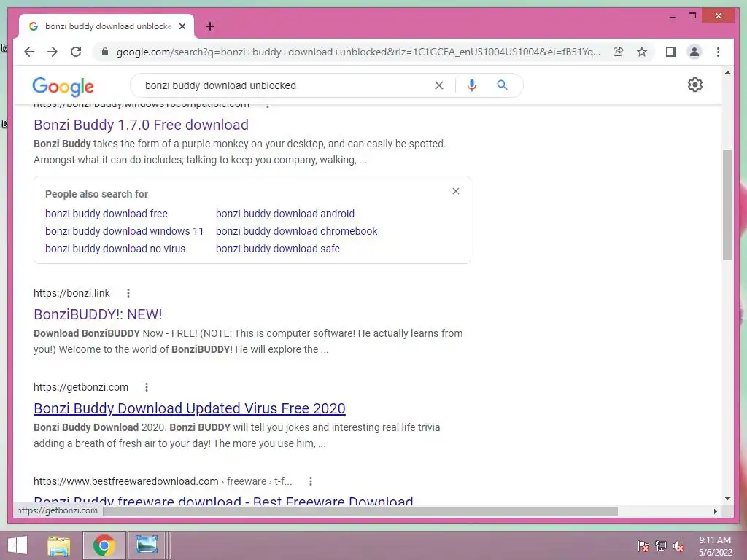Image resolution: width=747 pixels, height=560 pixels.
Task: Open Windows Start menu
Action: [x=18, y=545]
